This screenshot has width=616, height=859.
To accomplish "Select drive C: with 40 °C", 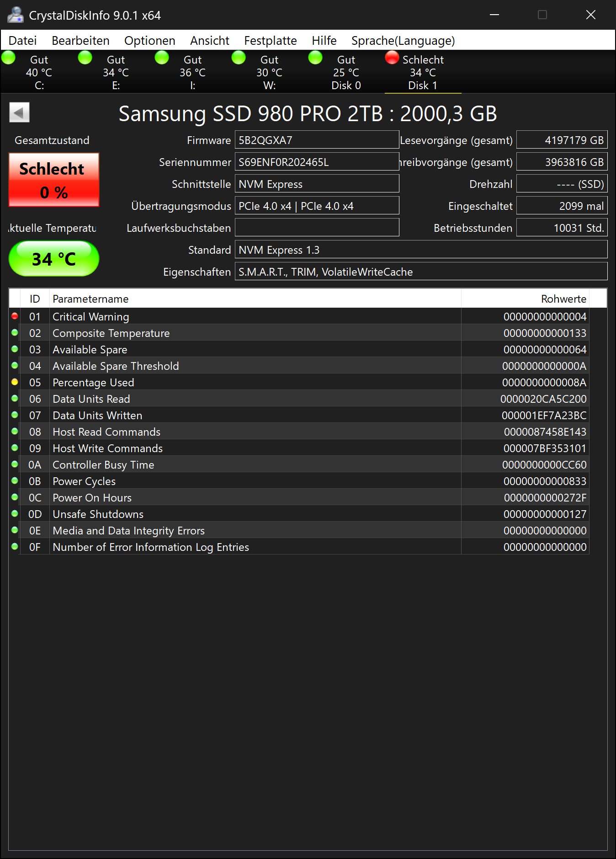I will (39, 72).
